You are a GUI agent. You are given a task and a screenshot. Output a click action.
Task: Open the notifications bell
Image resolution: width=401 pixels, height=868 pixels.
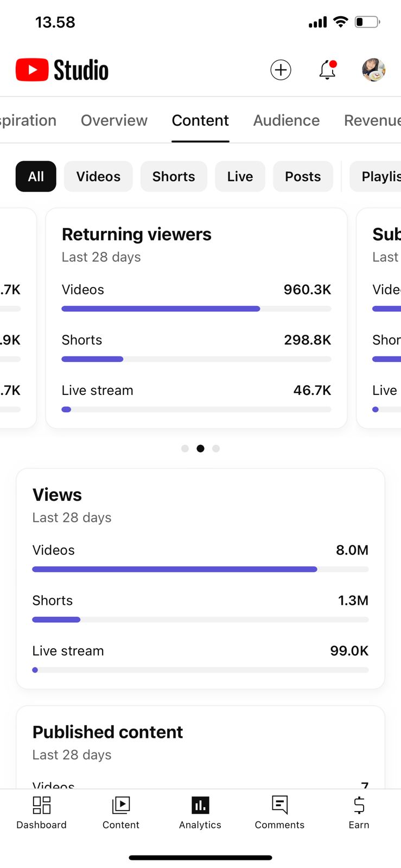coord(327,70)
